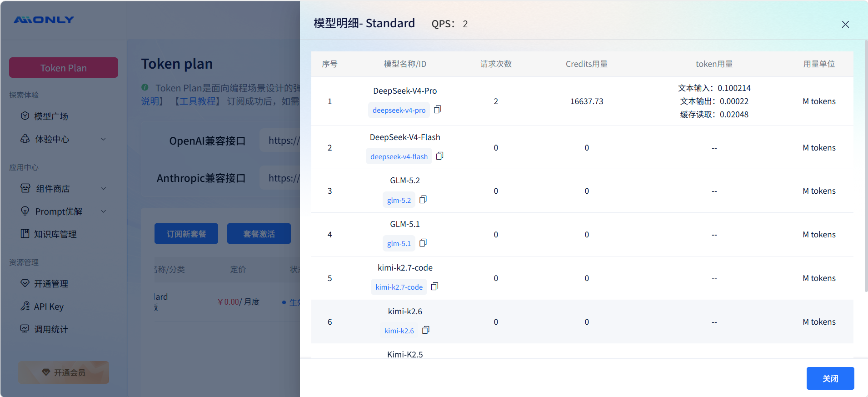868x397 pixels.
Task: Click the 序号 column header
Action: coord(329,64)
